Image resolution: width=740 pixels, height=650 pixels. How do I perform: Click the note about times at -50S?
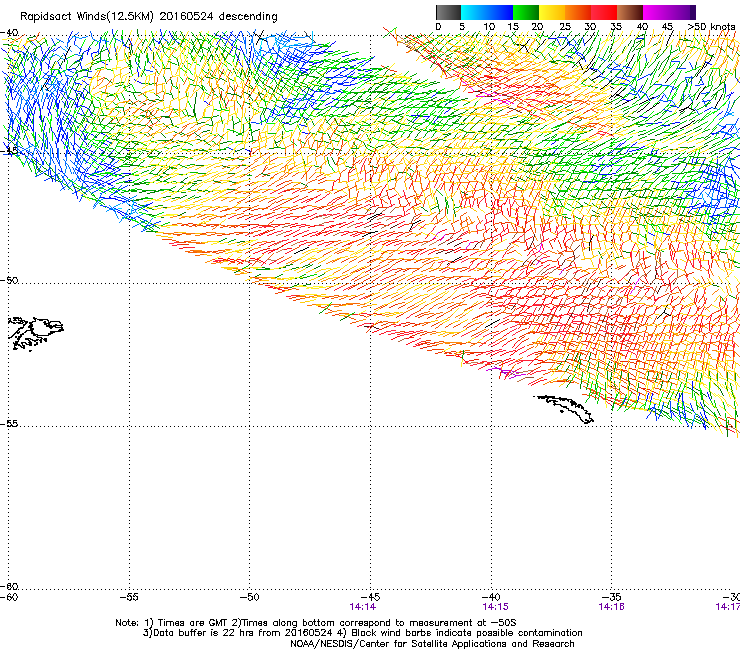point(374,623)
